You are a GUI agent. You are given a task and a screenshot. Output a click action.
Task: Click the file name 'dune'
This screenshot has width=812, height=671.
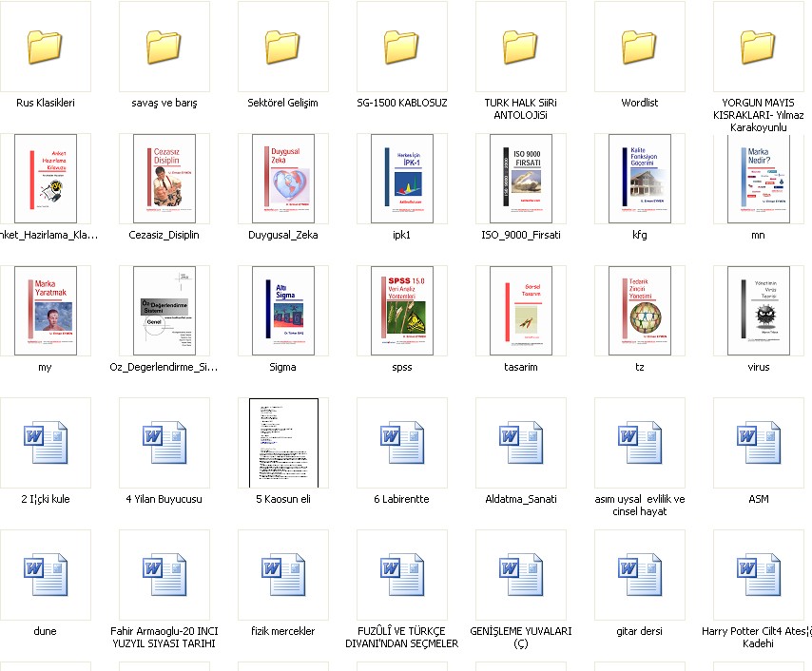click(x=45, y=631)
